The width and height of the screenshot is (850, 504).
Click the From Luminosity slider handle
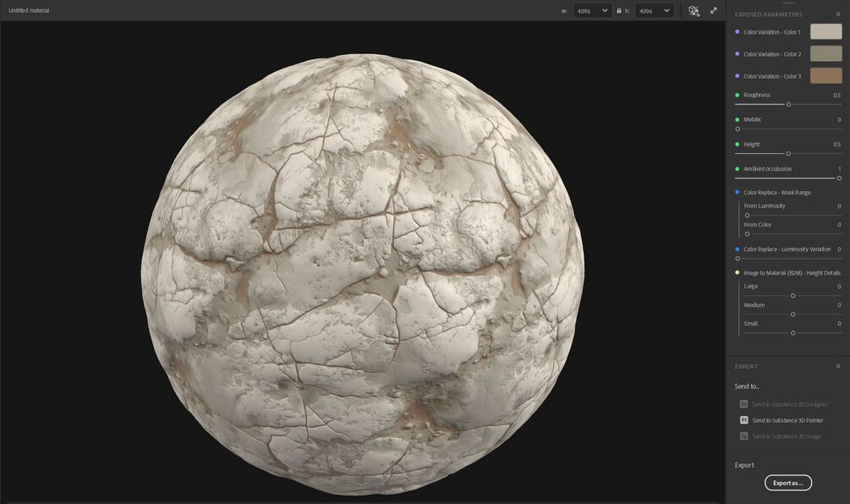pos(747,215)
